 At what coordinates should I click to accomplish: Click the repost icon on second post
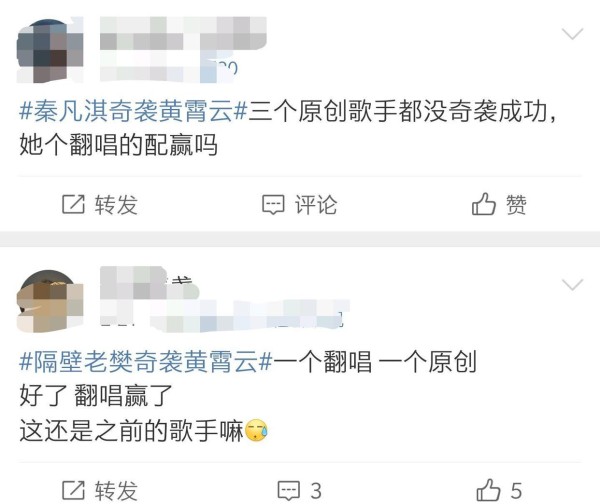click(73, 490)
